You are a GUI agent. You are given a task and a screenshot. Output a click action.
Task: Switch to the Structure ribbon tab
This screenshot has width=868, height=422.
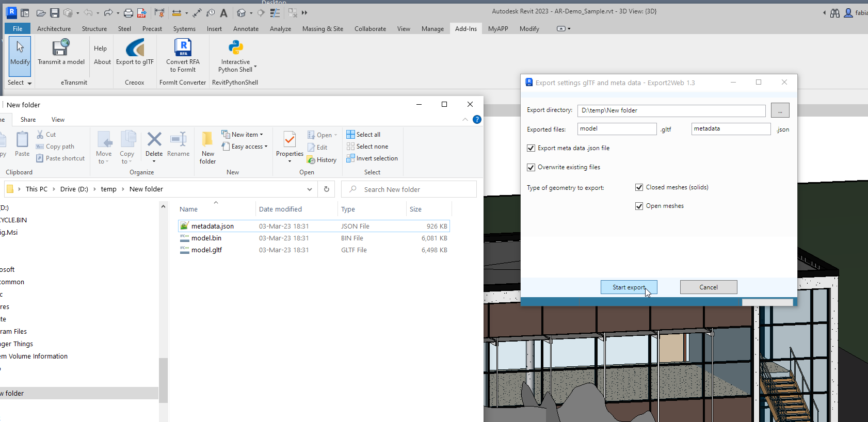[94, 29]
